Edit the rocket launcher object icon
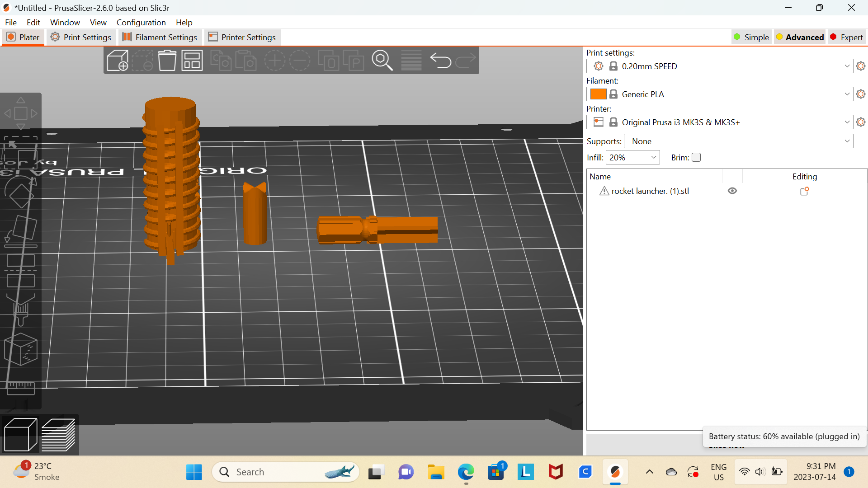Image resolution: width=868 pixels, height=488 pixels. coord(805,191)
